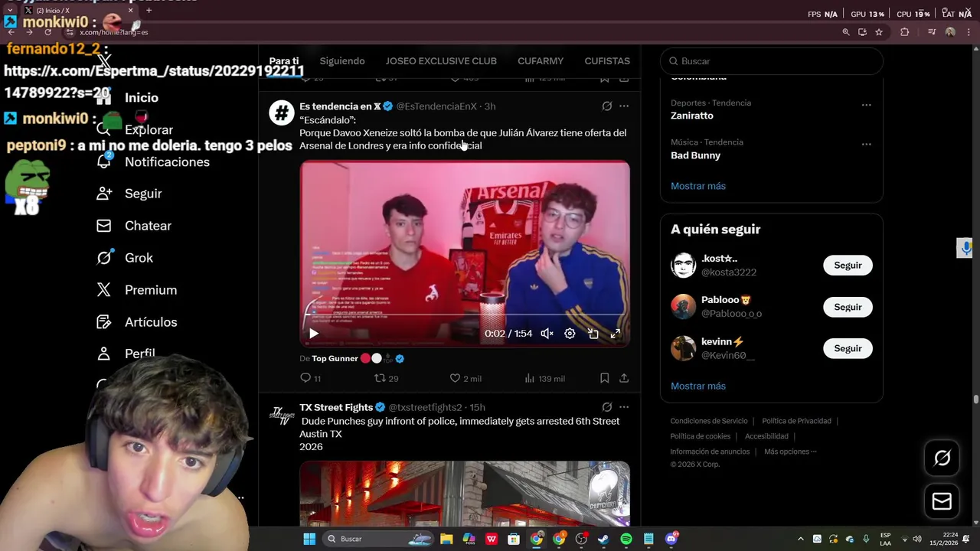Open Steam from the taskbar

click(603, 539)
